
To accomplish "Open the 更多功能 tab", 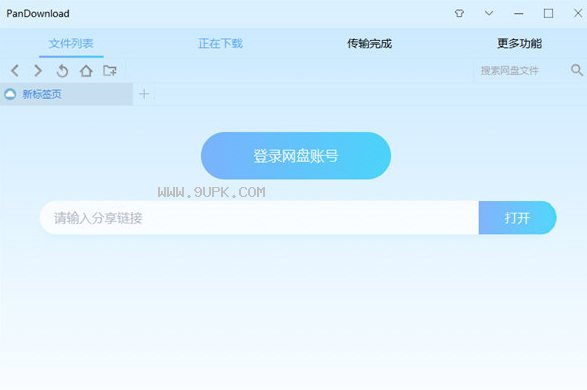I will [520, 43].
